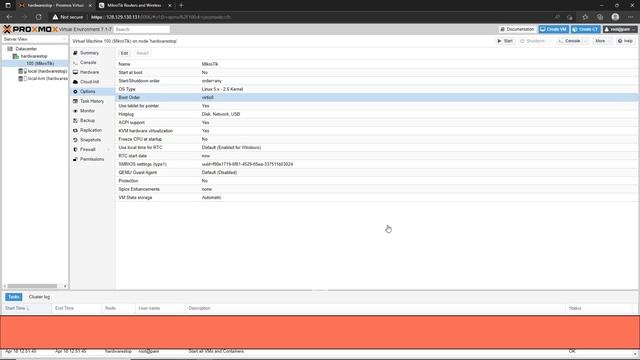Open the More actions dropdown
The image size is (640, 360).
coord(602,41)
